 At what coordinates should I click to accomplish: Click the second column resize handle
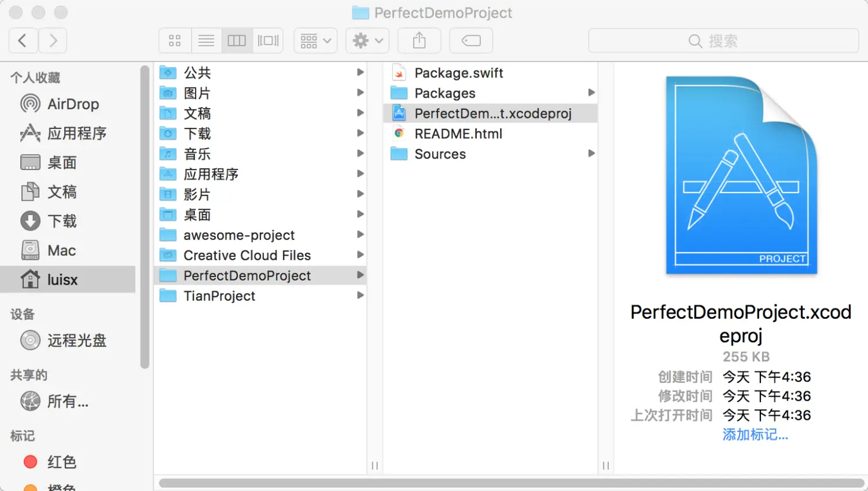606,466
